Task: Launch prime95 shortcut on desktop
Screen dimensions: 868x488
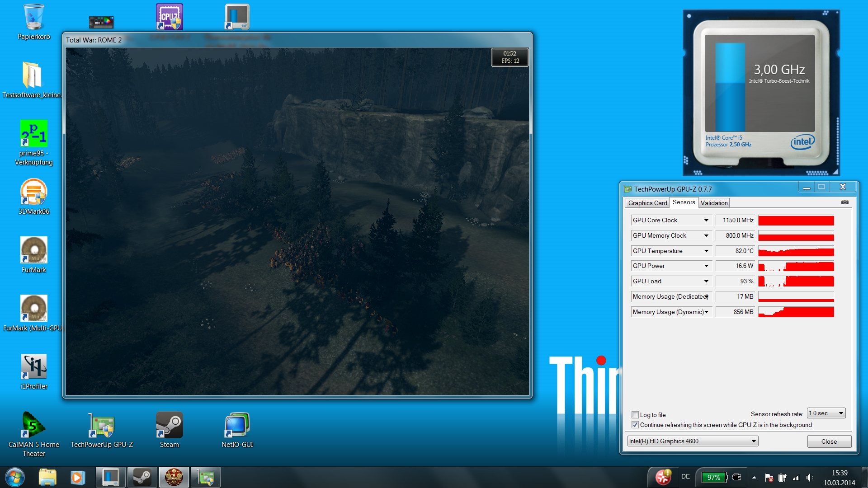Action: 34,134
